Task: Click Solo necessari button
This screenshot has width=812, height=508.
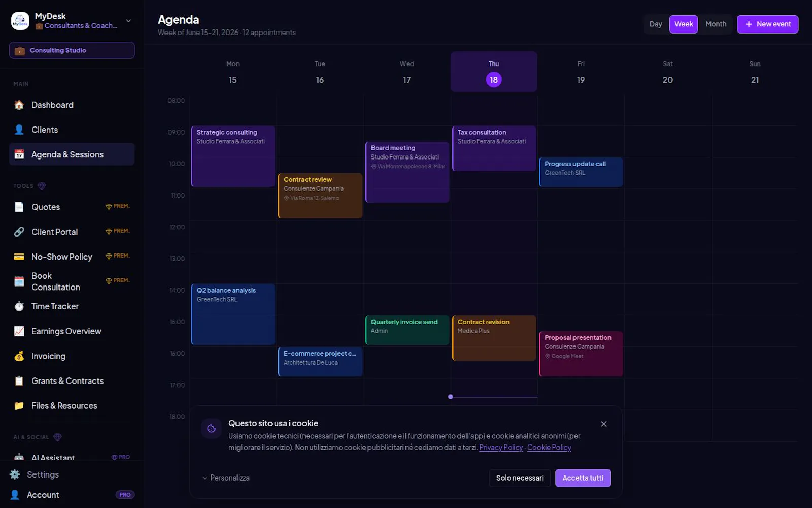Action: pyautogui.click(x=520, y=478)
